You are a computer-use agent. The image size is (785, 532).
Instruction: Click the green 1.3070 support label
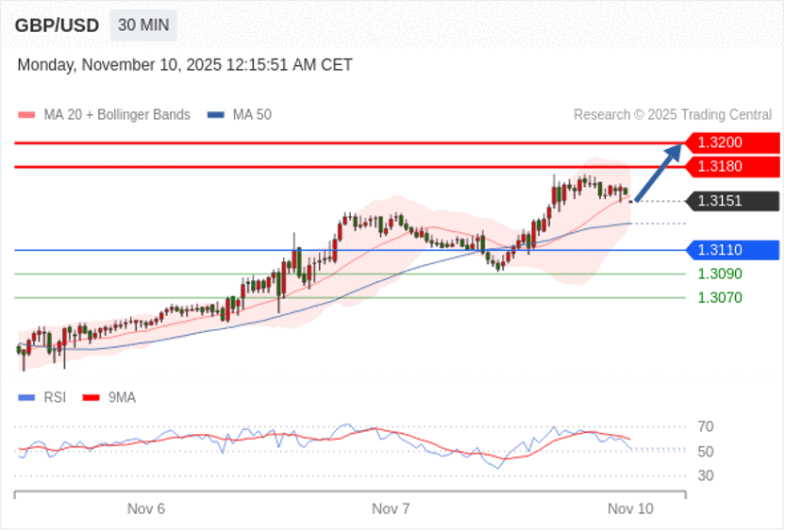pos(719,297)
